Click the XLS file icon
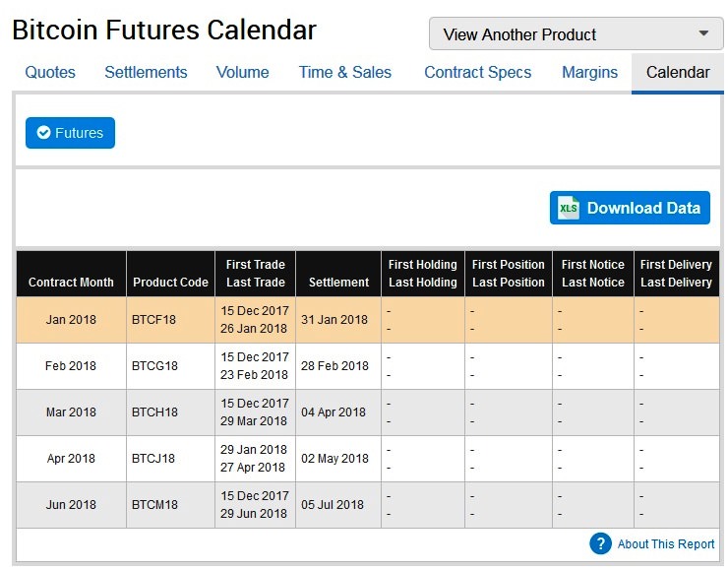728x570 pixels. (x=569, y=208)
